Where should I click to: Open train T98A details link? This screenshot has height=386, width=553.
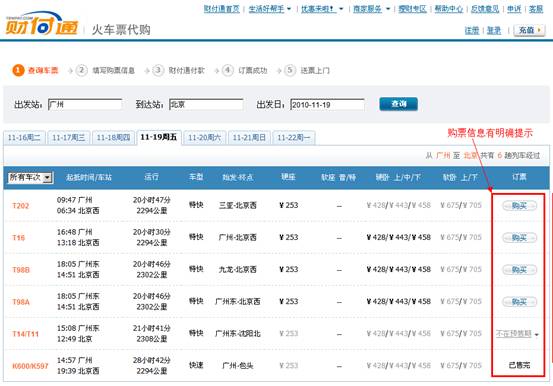pyautogui.click(x=21, y=302)
